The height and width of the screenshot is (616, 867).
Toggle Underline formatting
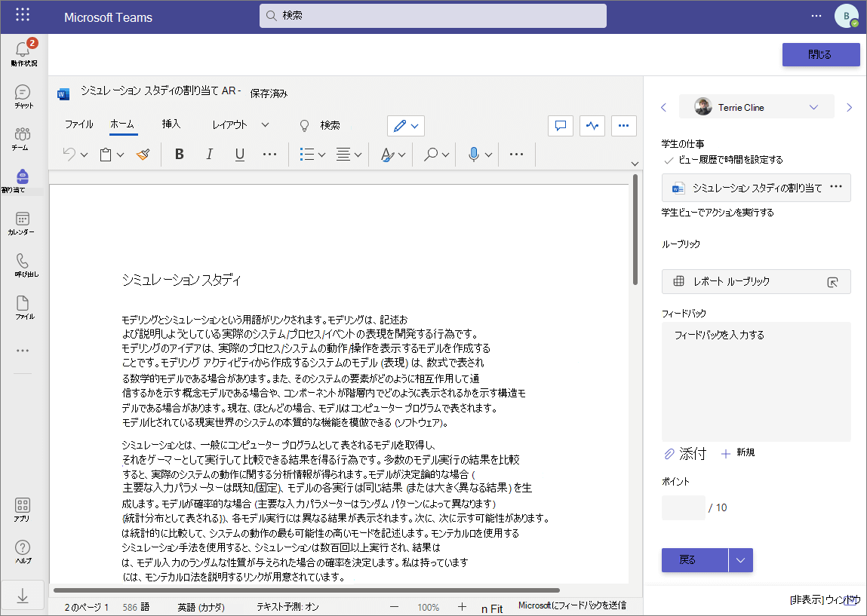click(239, 154)
